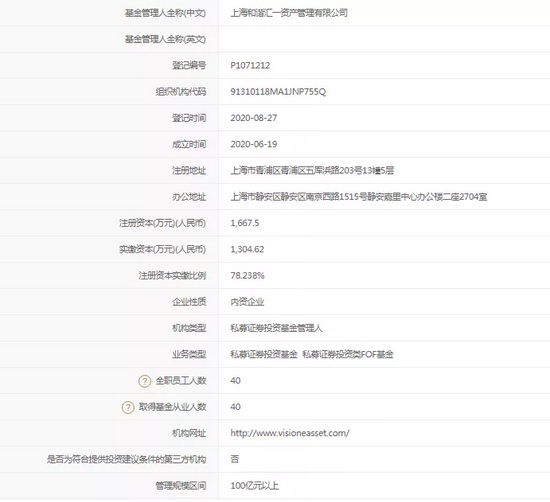
Task: Click the 注册资本实缴比例 label
Action: click(x=172, y=276)
